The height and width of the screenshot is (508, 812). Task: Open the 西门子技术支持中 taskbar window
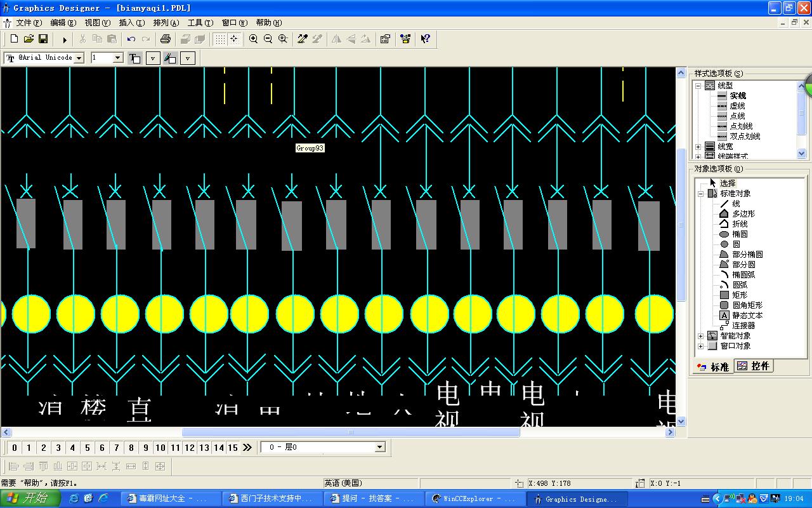click(x=271, y=498)
